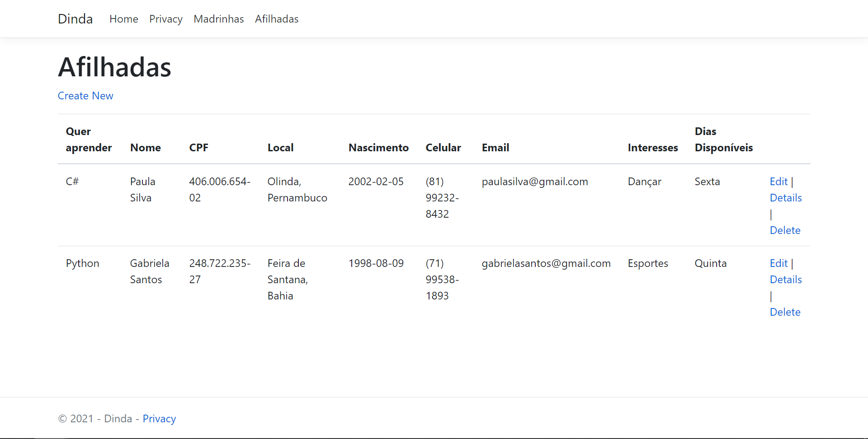Select CPF 248.722.235-27
This screenshot has width=868, height=439.
click(x=220, y=271)
